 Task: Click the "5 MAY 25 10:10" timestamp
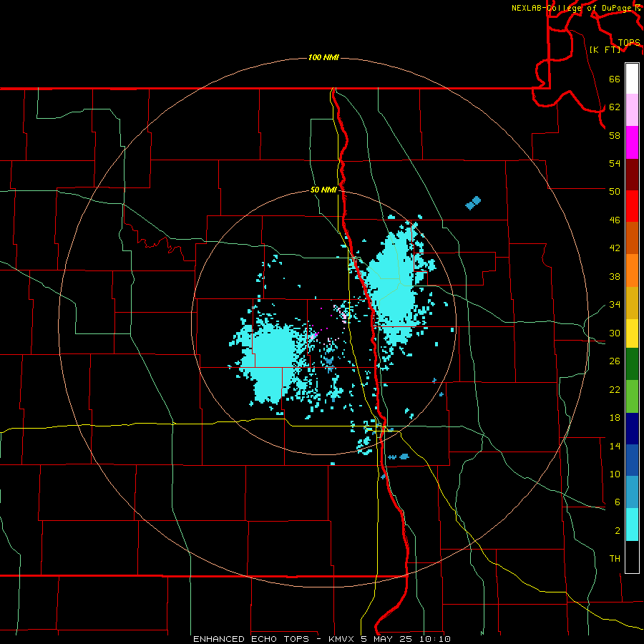[406, 639]
